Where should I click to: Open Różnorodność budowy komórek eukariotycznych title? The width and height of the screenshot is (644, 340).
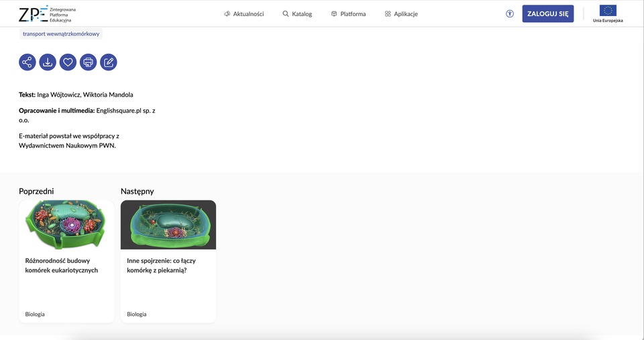[62, 265]
